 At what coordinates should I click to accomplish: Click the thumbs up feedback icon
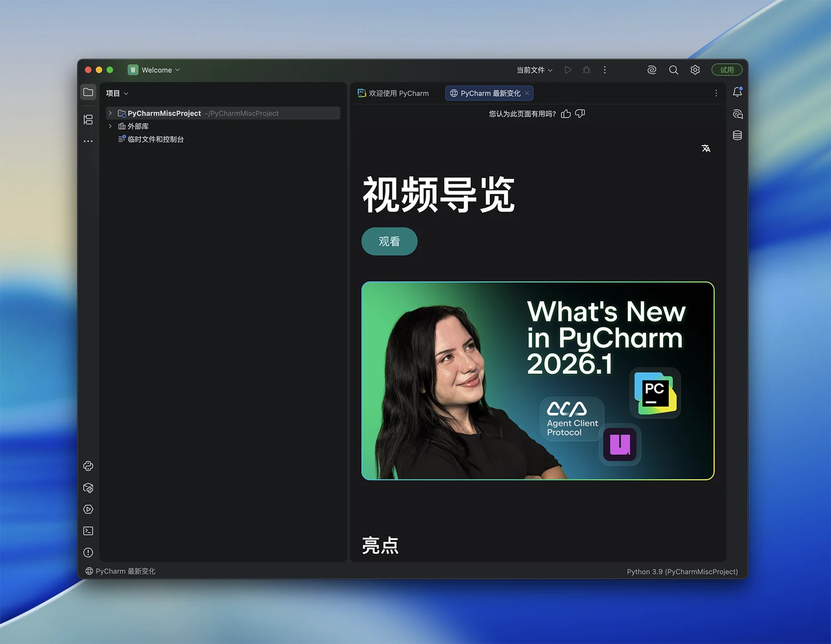(566, 114)
